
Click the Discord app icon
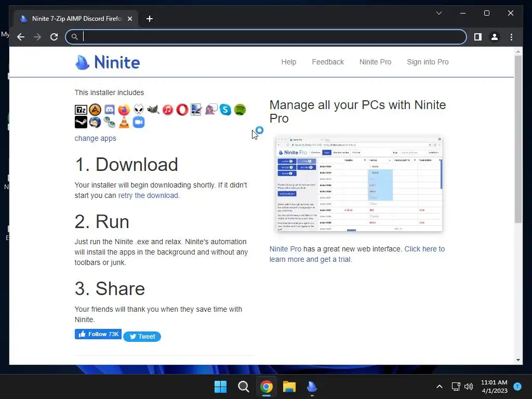click(x=109, y=110)
